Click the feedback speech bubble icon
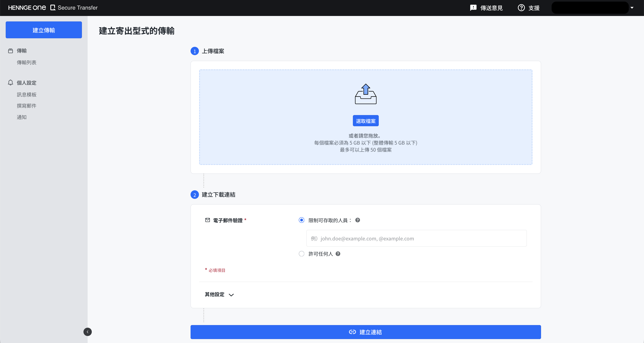The height and width of the screenshot is (343, 644). pyautogui.click(x=473, y=8)
